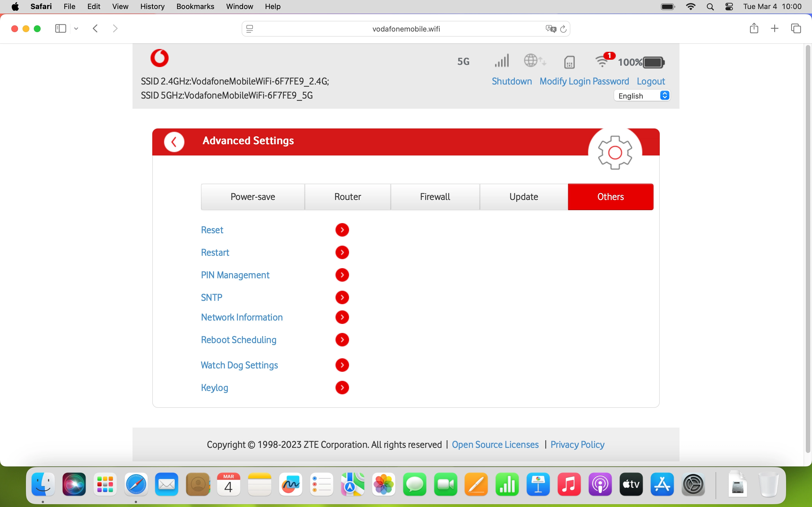The image size is (812, 507).
Task: Open the Bookmarks menu
Action: point(195,6)
